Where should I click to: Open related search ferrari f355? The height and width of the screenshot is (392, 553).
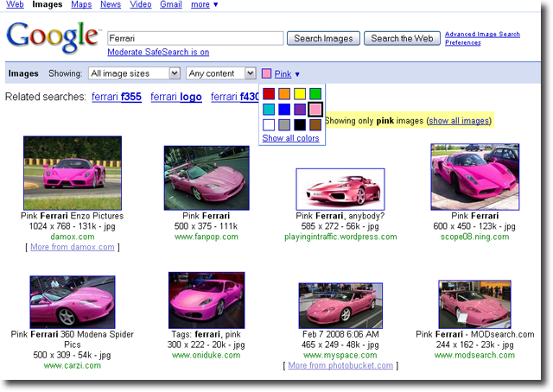117,97
